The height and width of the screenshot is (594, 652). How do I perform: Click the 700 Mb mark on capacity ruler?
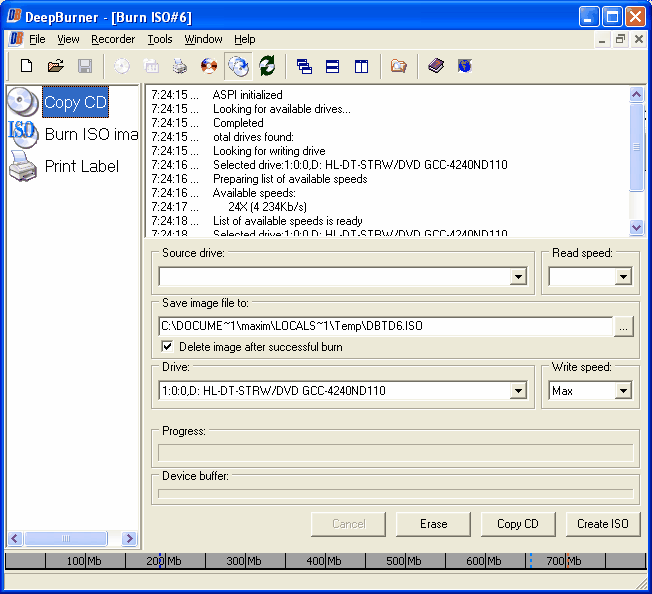(x=564, y=561)
